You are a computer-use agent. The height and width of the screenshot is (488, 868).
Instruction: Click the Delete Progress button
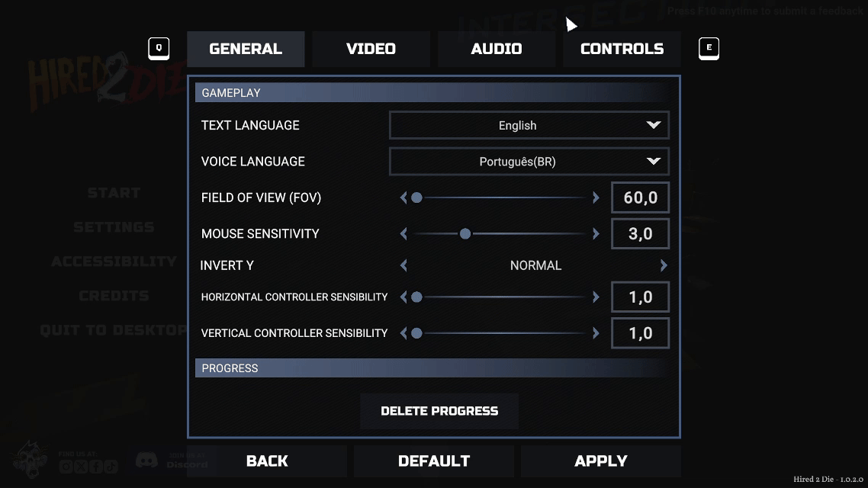[x=439, y=411]
